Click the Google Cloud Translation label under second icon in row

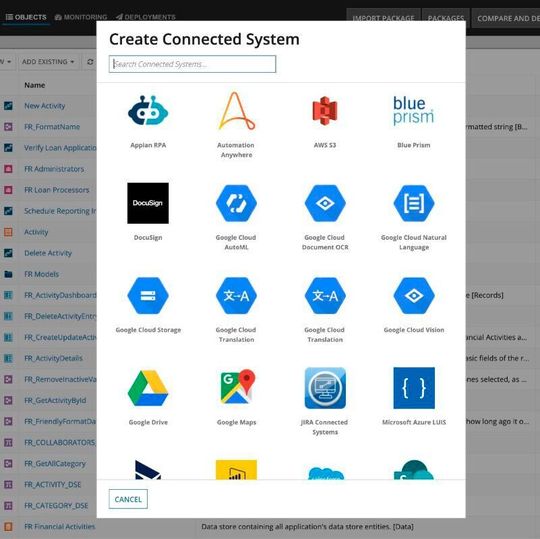point(236,334)
